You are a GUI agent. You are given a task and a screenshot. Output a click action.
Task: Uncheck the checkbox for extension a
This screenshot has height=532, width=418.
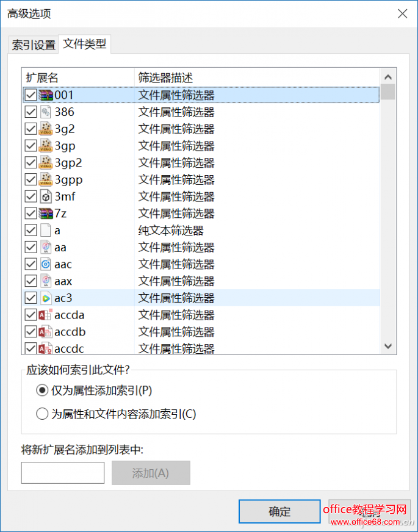(x=31, y=231)
